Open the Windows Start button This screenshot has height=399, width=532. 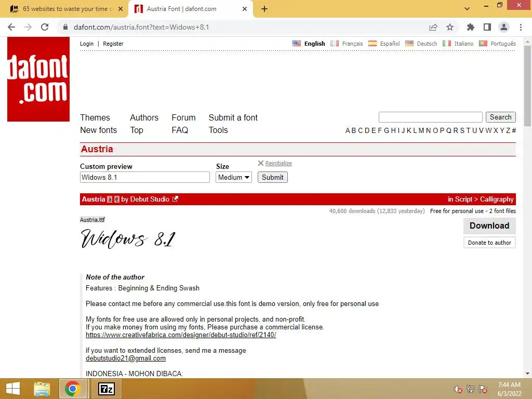coord(13,389)
